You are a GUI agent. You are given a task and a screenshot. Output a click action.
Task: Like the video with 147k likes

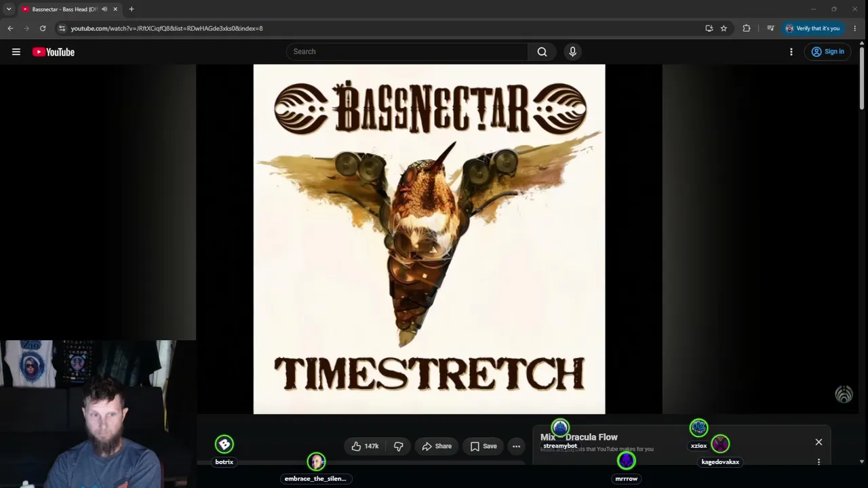coord(365,446)
